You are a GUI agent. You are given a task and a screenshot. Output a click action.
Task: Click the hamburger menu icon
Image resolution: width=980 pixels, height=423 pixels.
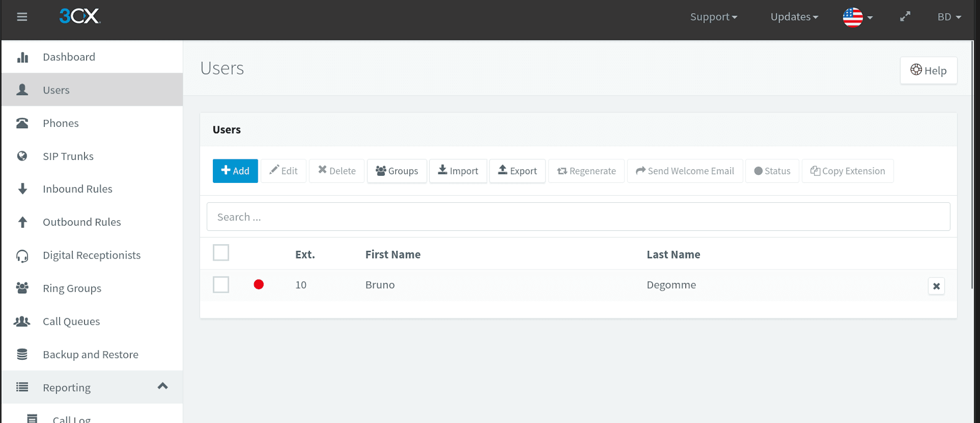pyautogui.click(x=22, y=17)
